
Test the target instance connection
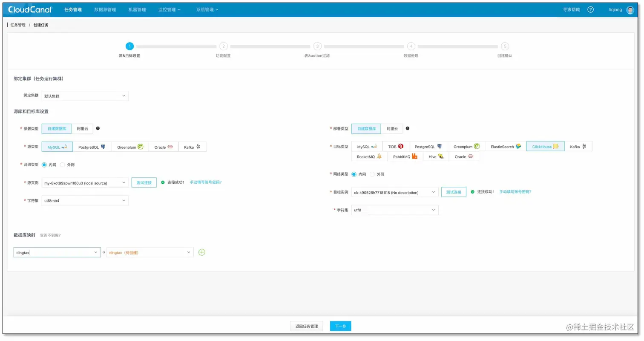(454, 192)
